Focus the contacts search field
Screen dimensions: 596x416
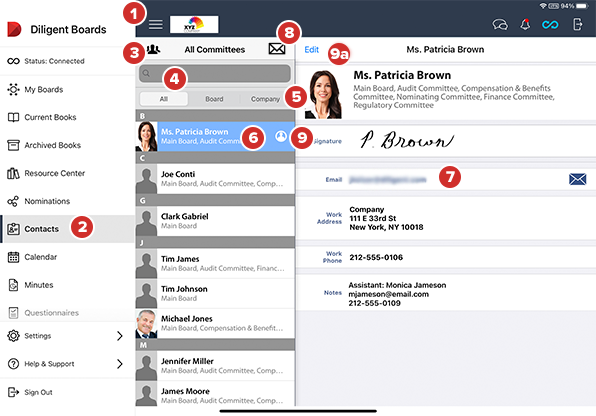[215, 73]
